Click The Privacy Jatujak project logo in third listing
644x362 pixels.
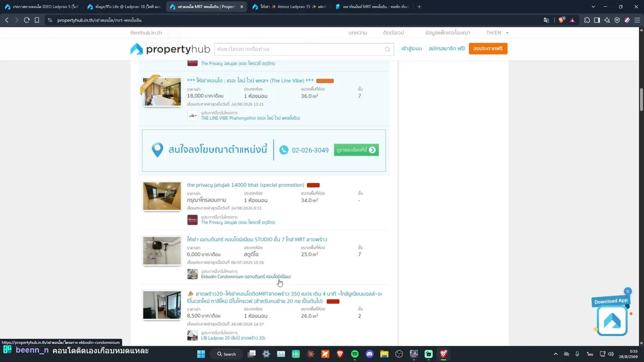[193, 220]
